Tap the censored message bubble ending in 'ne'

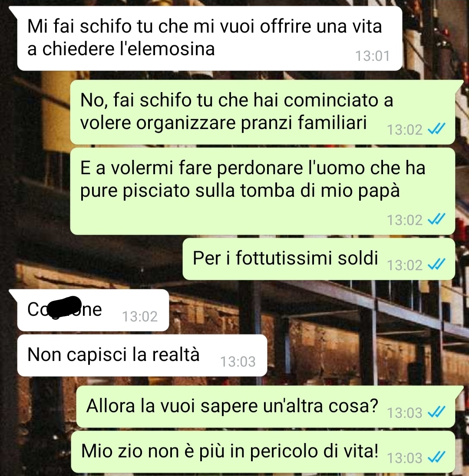[x=93, y=310]
